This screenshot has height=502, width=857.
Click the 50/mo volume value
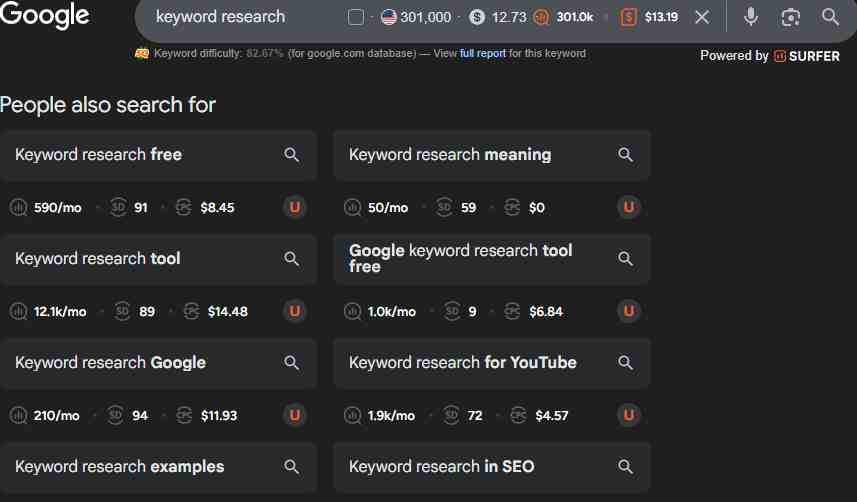coord(388,208)
